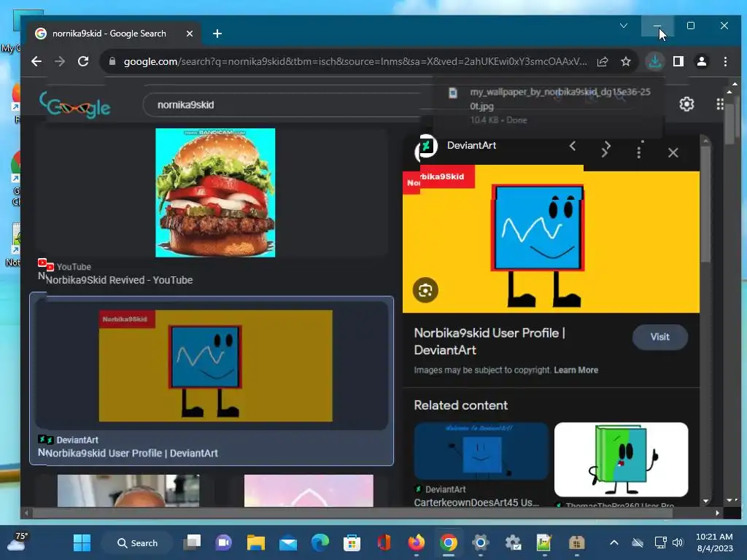Open Microsoft Store from taskbar

[x=352, y=542]
